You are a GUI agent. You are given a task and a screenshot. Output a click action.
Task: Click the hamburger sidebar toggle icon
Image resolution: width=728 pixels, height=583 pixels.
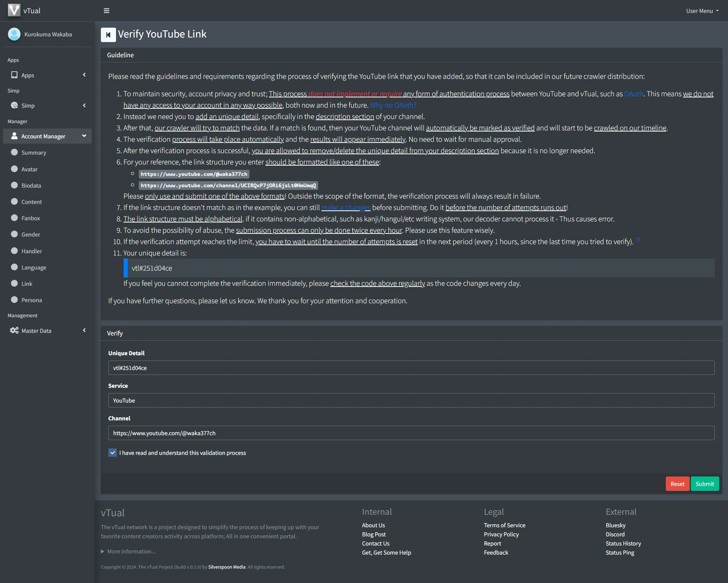(x=107, y=11)
